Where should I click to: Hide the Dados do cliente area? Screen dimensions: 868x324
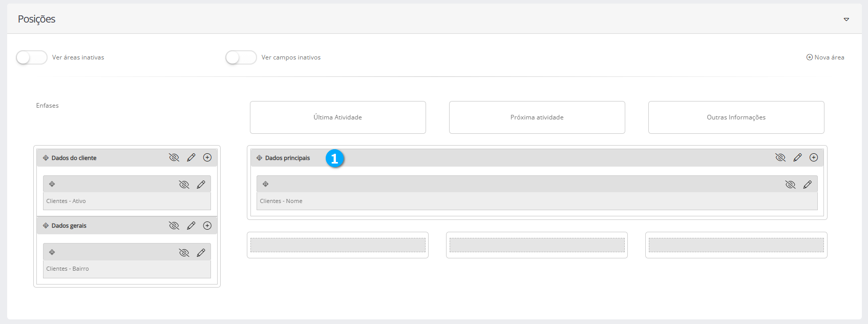tap(174, 158)
